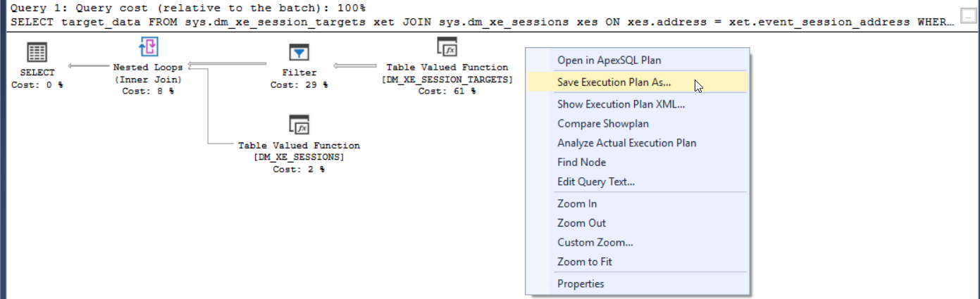Click the DM_XE_SESSIONS Table Valued Function icon
This screenshot has height=299, width=980.
(299, 126)
